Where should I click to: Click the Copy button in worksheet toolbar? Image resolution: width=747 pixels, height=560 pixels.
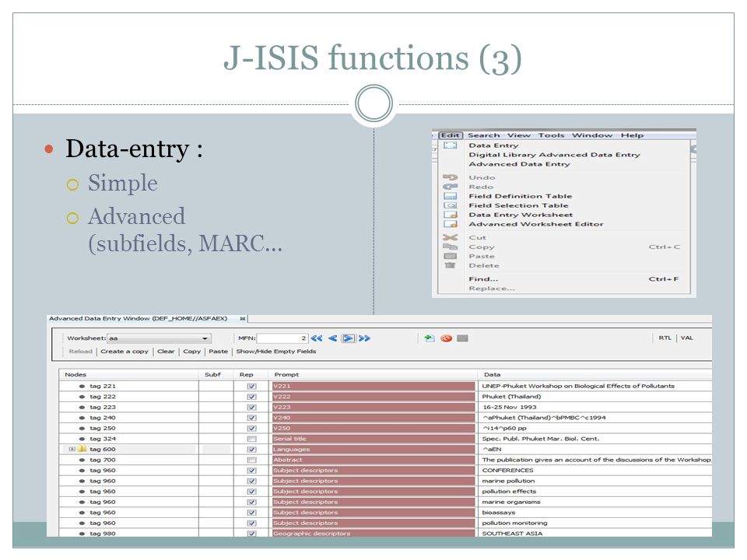point(191,352)
